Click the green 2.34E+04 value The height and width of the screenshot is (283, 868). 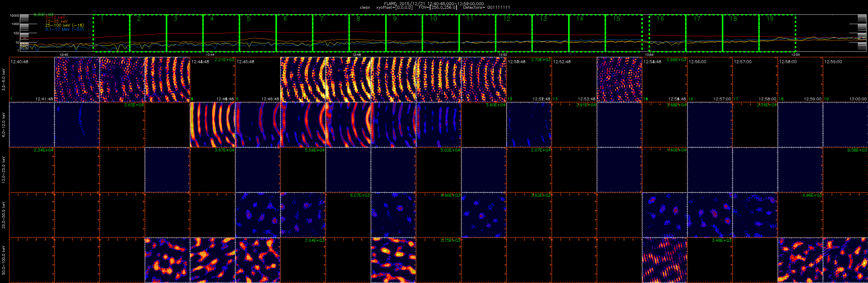(x=43, y=150)
